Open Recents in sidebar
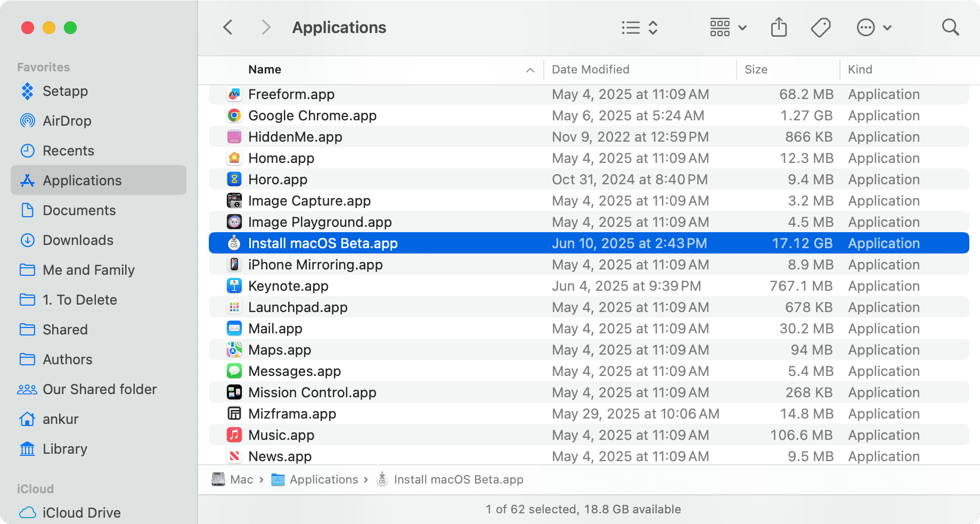 [99, 151]
